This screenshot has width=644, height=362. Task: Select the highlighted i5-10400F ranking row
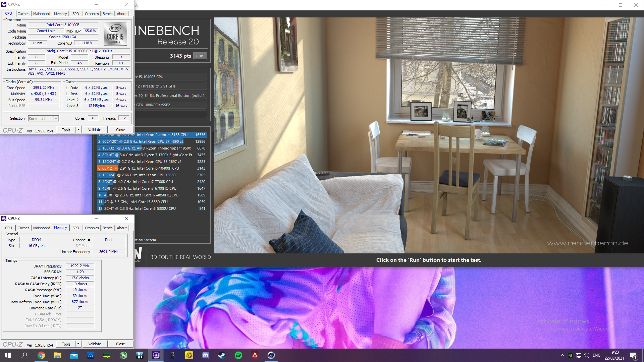click(x=152, y=168)
